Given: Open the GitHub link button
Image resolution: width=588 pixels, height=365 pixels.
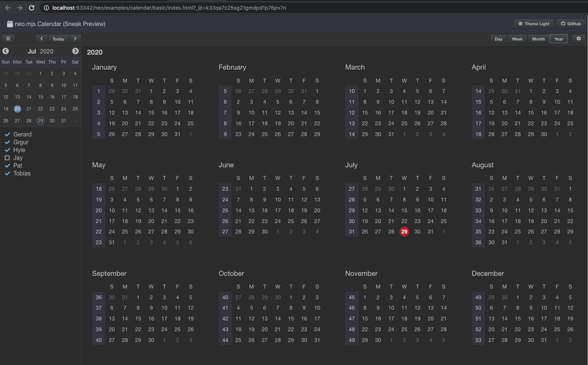Looking at the screenshot, I should point(571,24).
